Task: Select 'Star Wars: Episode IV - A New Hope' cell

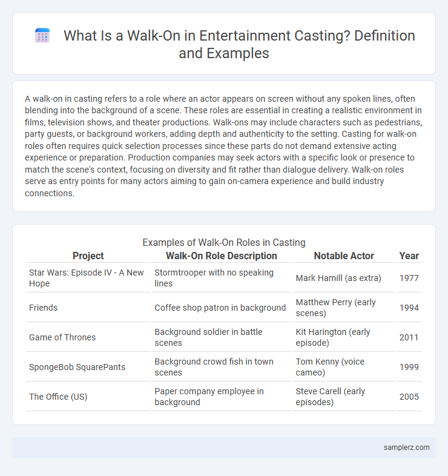Action: pyautogui.click(x=88, y=278)
